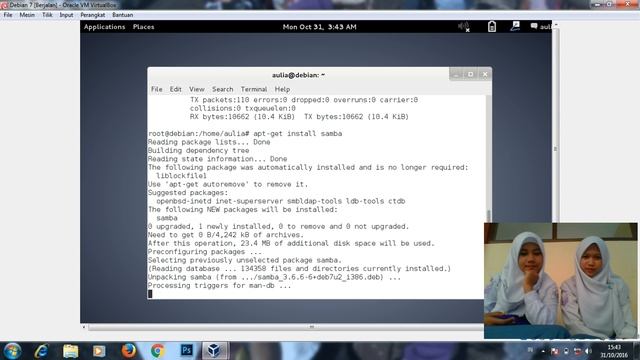The image size is (640, 360).
Task: Open VirtualBox File menu
Action: [x=8, y=15]
